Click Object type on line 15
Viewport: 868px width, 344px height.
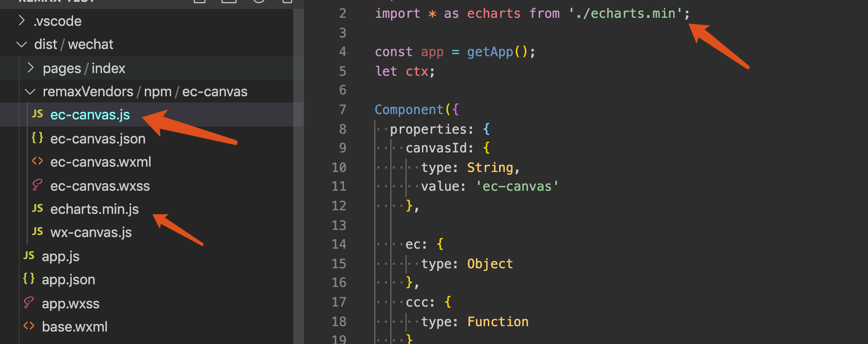tap(490, 264)
